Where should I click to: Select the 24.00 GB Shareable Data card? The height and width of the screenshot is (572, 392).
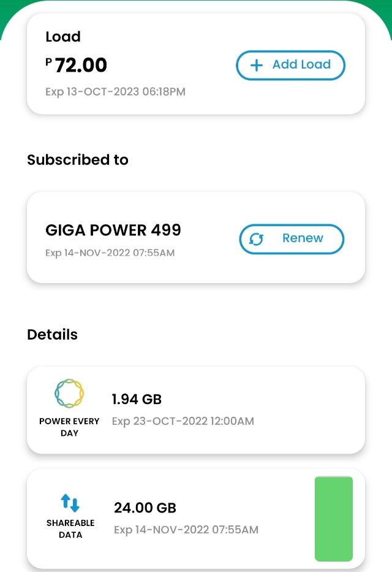tap(196, 519)
